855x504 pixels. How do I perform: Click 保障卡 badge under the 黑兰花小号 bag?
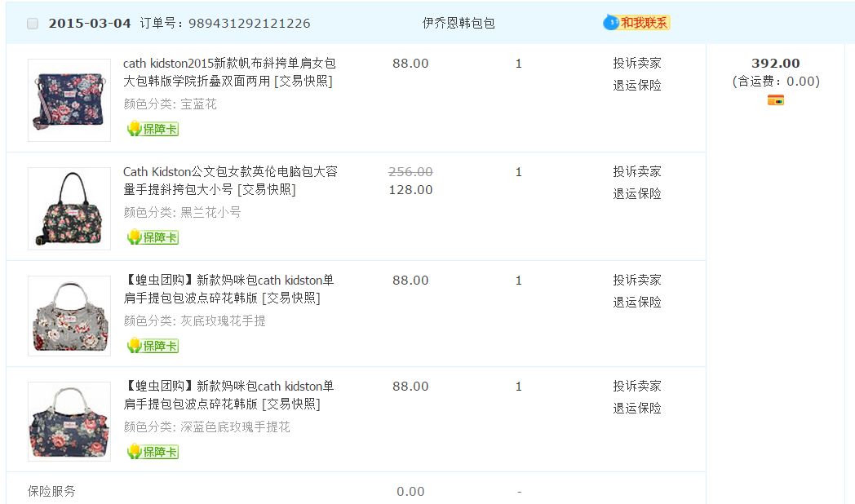(x=153, y=237)
